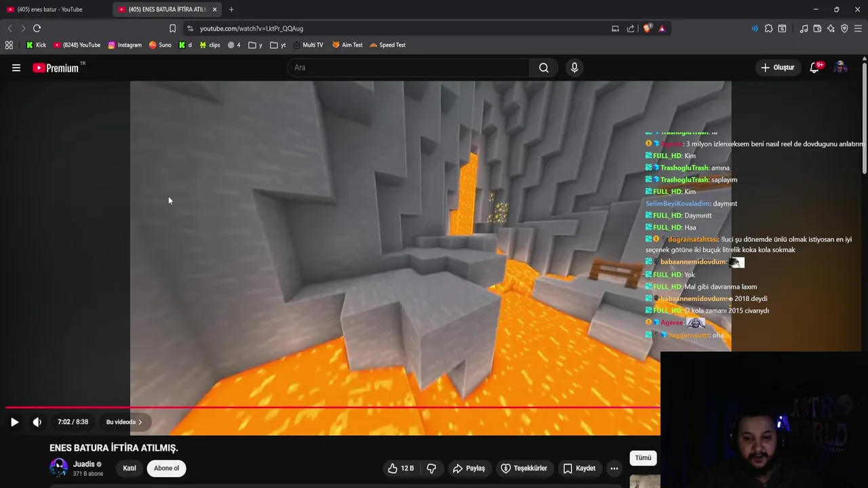Mute the video volume
Viewport: 868px width, 488px height.
[x=37, y=422]
